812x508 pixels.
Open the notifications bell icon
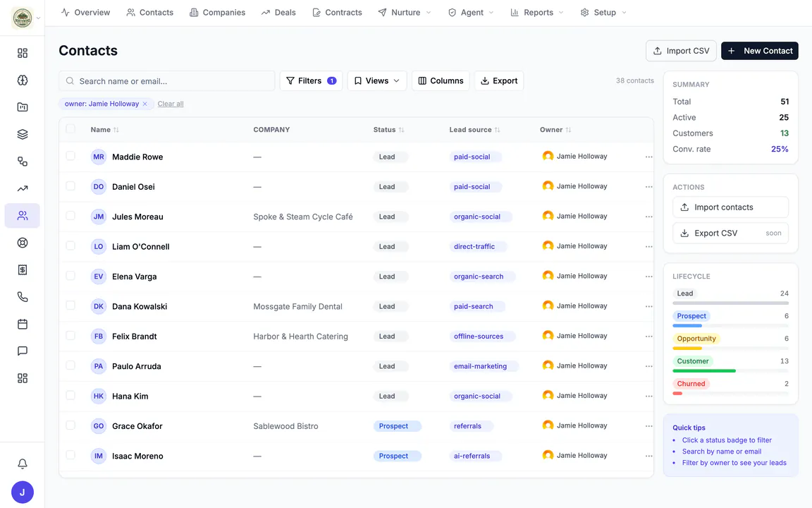point(23,464)
